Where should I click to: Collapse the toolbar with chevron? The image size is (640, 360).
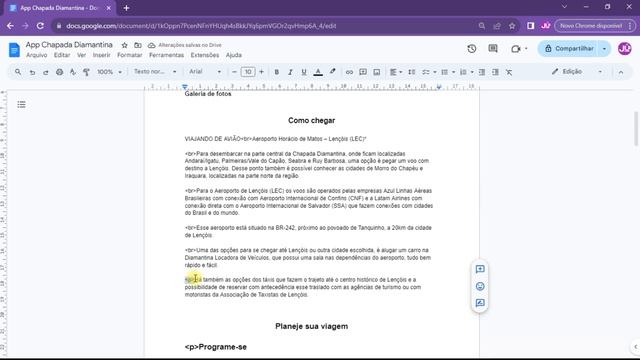(621, 72)
